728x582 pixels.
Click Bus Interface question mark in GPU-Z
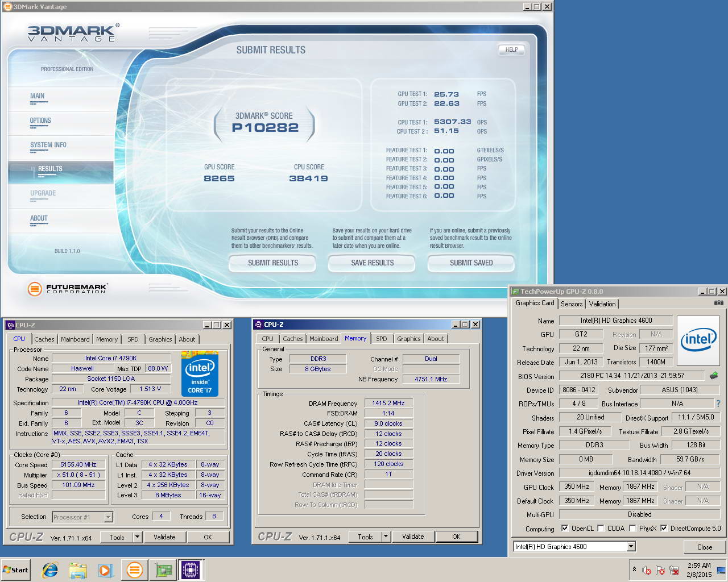click(x=718, y=403)
